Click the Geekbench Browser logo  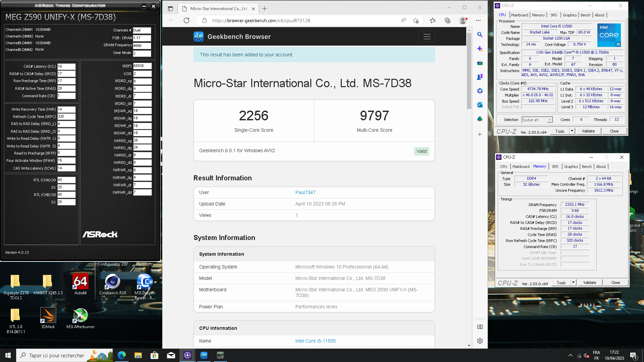click(232, 37)
